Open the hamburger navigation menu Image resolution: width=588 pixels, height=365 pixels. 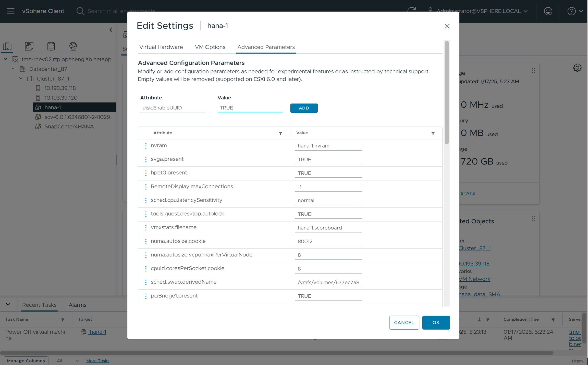tap(10, 11)
